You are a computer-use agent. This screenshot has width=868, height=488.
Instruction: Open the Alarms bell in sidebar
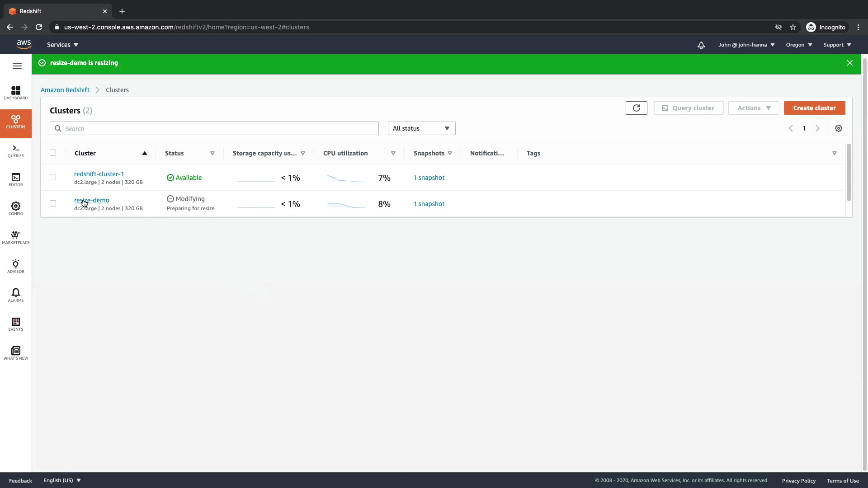(16, 295)
